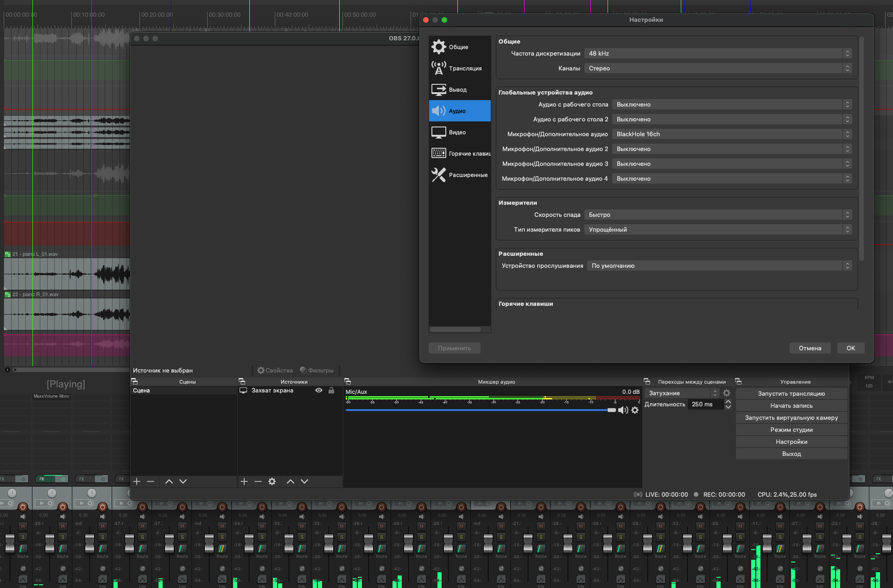Remove scene with minus icon
The width and height of the screenshot is (893, 588).
151,481
